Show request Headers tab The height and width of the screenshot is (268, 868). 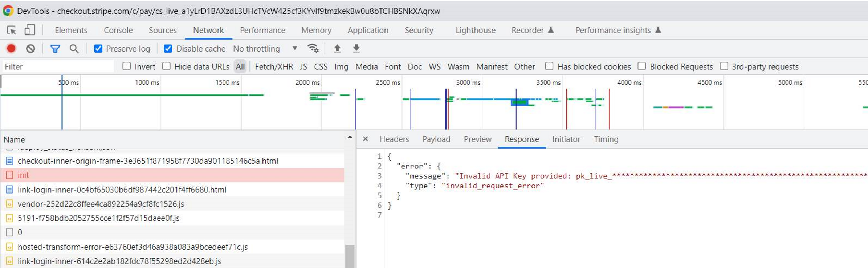click(x=394, y=139)
